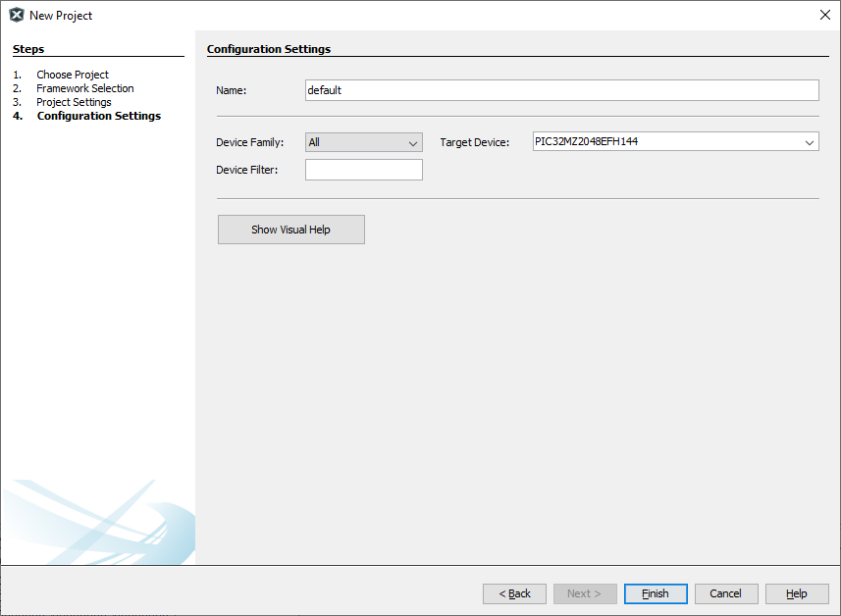The image size is (841, 616).
Task: Open the Device Family dropdown
Action: 363,142
